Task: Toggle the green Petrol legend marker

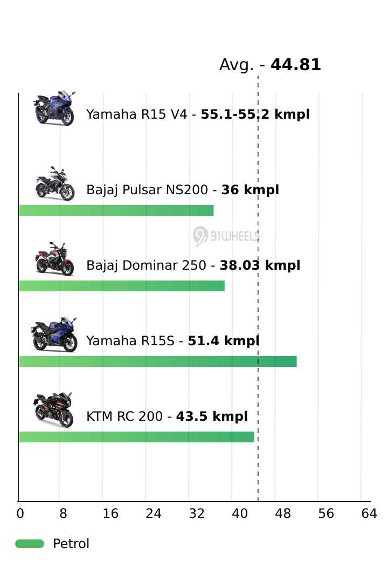Action: click(x=30, y=544)
